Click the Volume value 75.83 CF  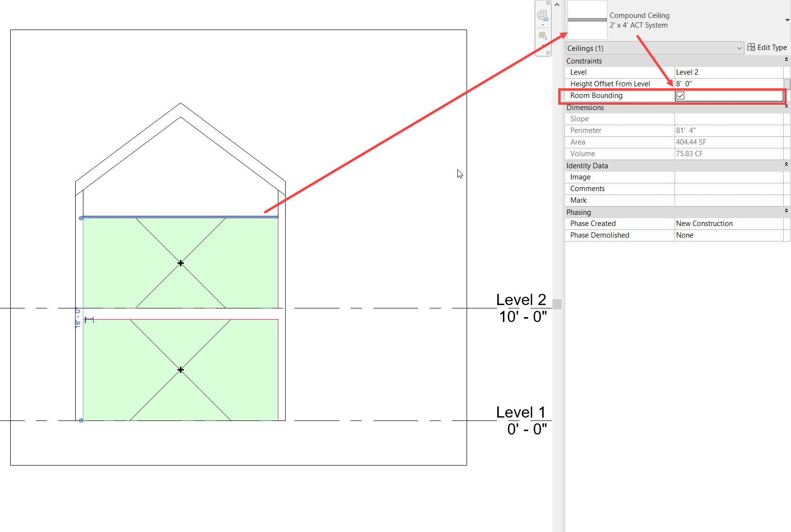729,154
